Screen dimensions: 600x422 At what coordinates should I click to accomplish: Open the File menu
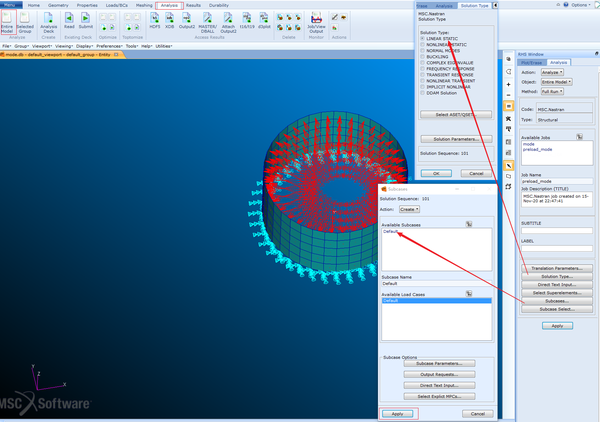6,46
